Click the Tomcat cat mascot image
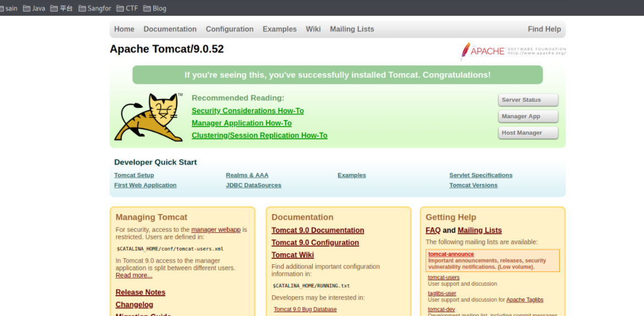 pos(149,117)
